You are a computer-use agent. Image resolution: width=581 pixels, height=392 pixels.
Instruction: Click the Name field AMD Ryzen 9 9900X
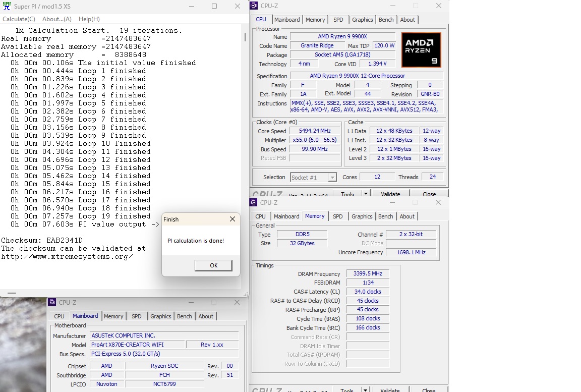click(x=343, y=36)
